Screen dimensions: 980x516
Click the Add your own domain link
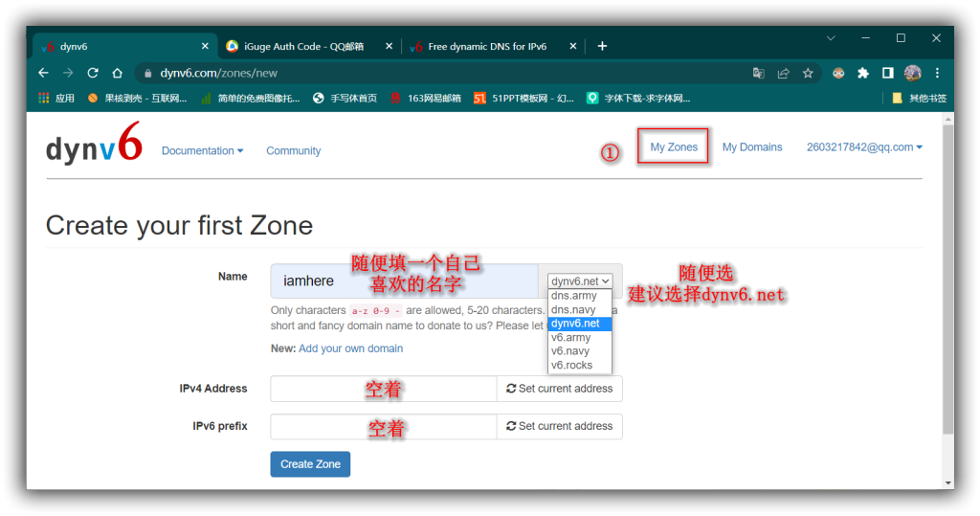point(350,348)
